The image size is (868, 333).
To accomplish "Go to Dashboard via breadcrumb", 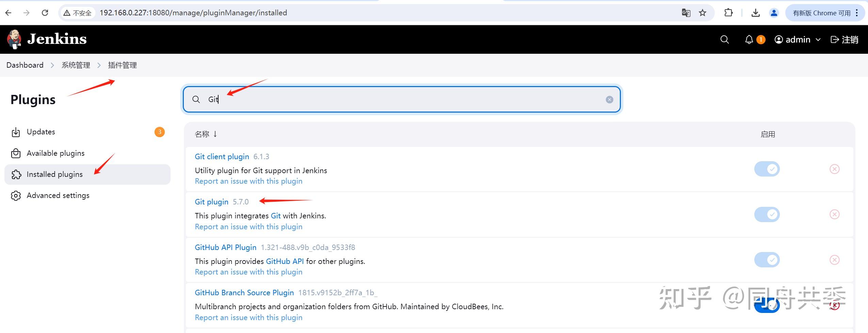I will [25, 65].
